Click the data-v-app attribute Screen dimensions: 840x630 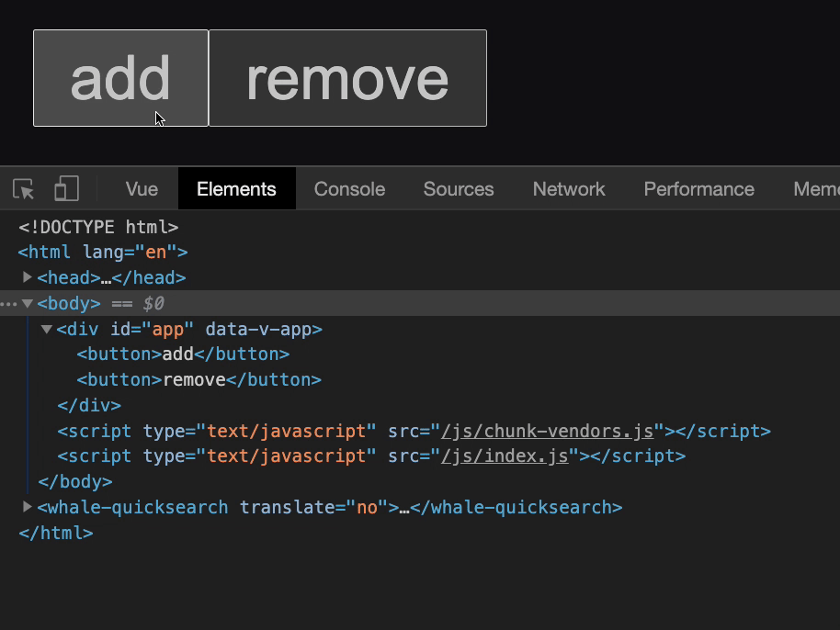point(258,329)
